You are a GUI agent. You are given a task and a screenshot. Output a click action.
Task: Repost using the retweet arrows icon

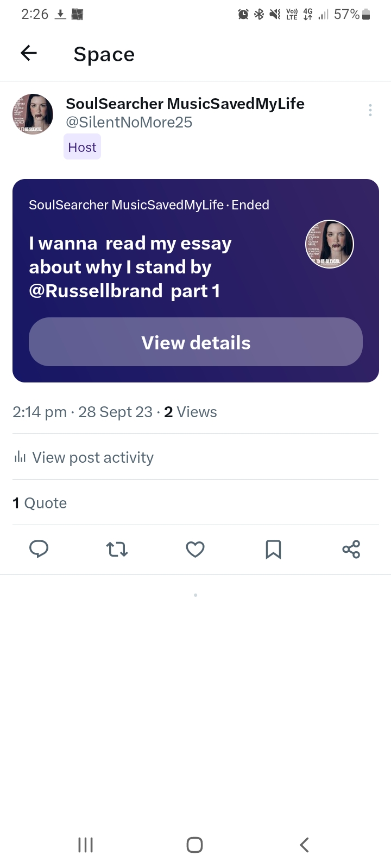(x=117, y=550)
